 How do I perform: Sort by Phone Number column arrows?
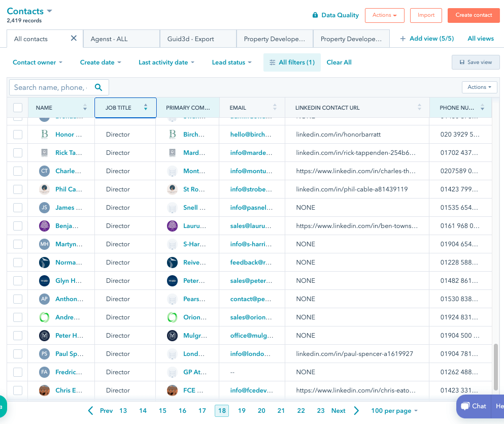[x=482, y=107]
